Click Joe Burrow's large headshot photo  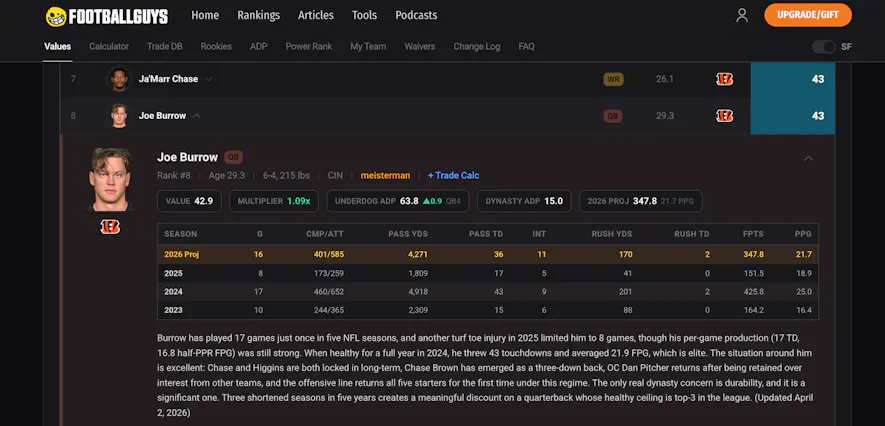110,179
